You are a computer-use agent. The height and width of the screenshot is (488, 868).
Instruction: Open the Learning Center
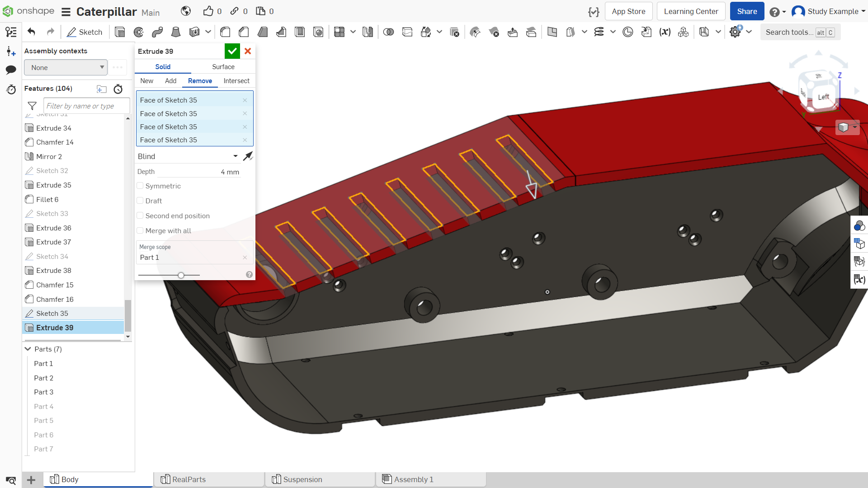point(691,11)
